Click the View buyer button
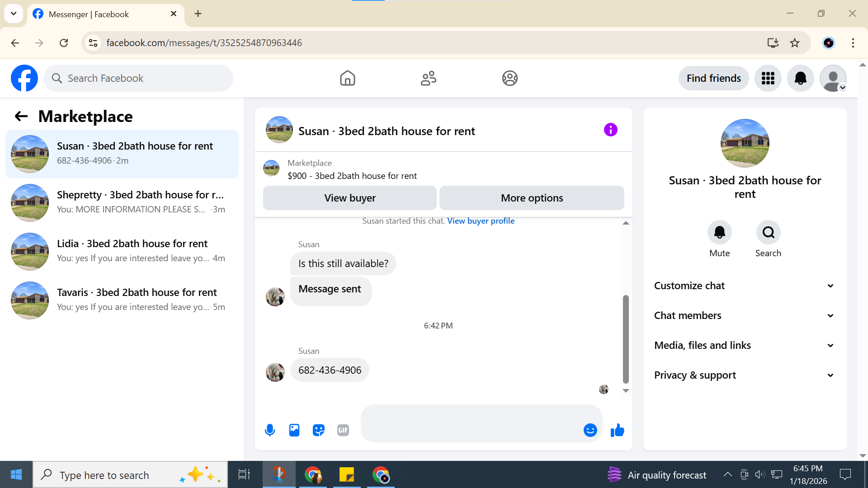The width and height of the screenshot is (868, 488). [x=349, y=198]
